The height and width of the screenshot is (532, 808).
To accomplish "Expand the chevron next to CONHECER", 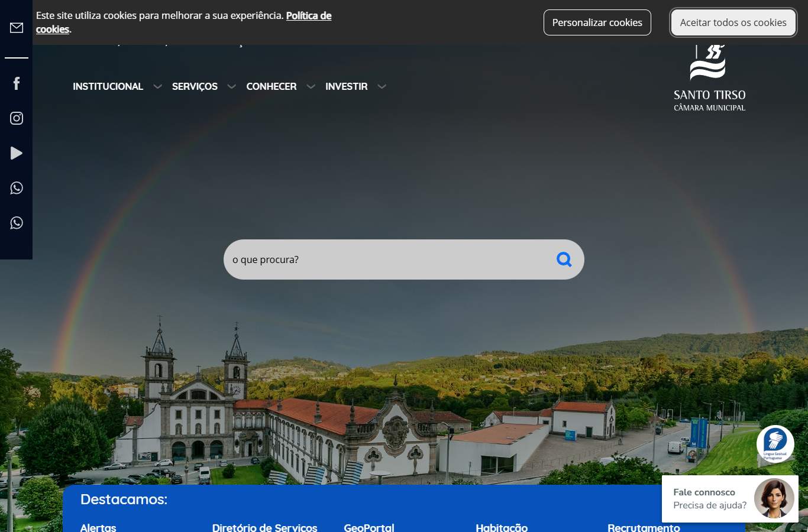I will tap(311, 86).
